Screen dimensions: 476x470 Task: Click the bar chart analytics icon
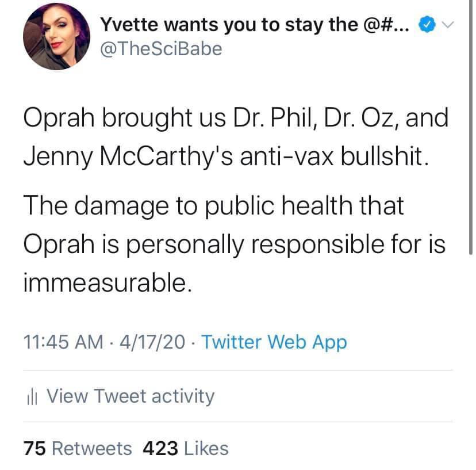(x=32, y=396)
